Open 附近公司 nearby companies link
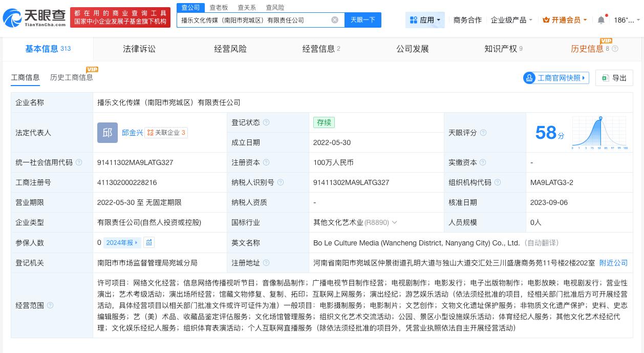The height and width of the screenshot is (353, 644). pos(613,263)
